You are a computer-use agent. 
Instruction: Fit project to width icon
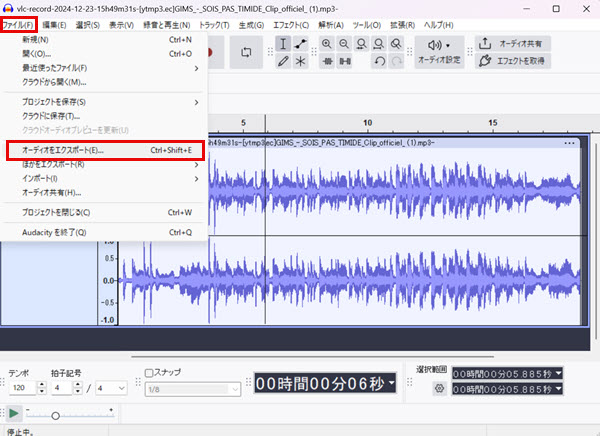point(379,44)
